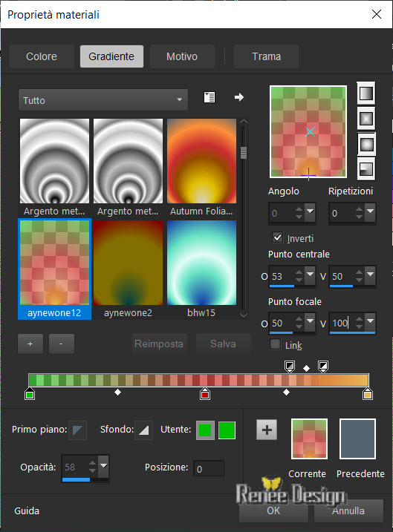Screen dimensions: 393x532
Task: Open the gradient view options list icon
Action: (x=210, y=97)
